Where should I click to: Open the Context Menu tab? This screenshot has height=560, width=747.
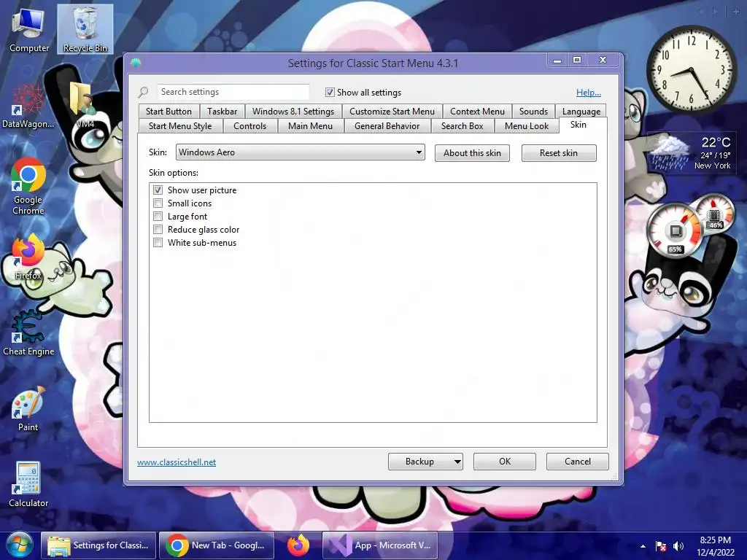click(x=477, y=112)
